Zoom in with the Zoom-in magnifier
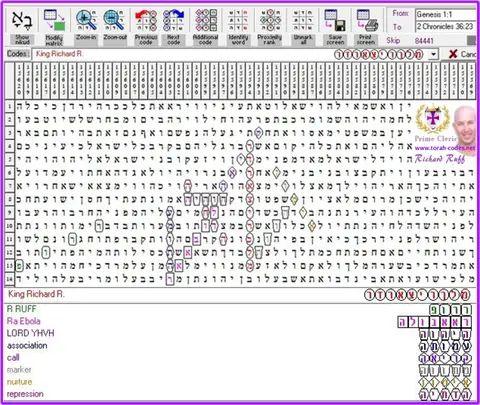The width and height of the screenshot is (480, 405). (x=86, y=25)
